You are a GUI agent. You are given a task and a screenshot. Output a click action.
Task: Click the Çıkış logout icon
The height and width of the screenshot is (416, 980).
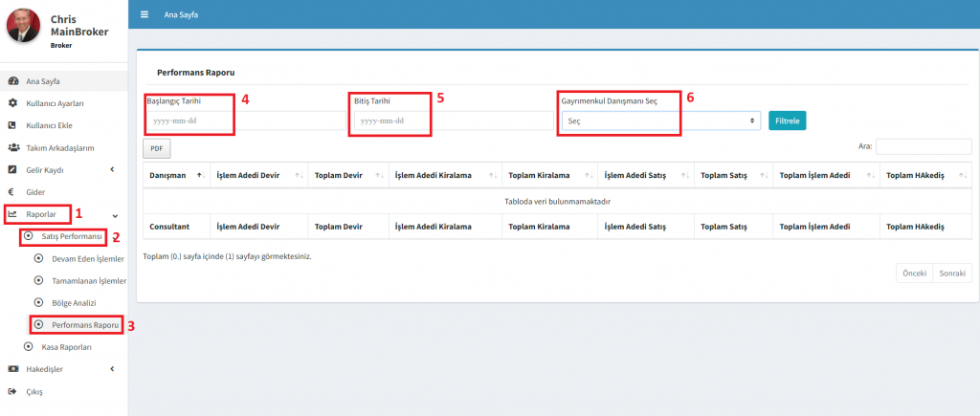tap(12, 391)
